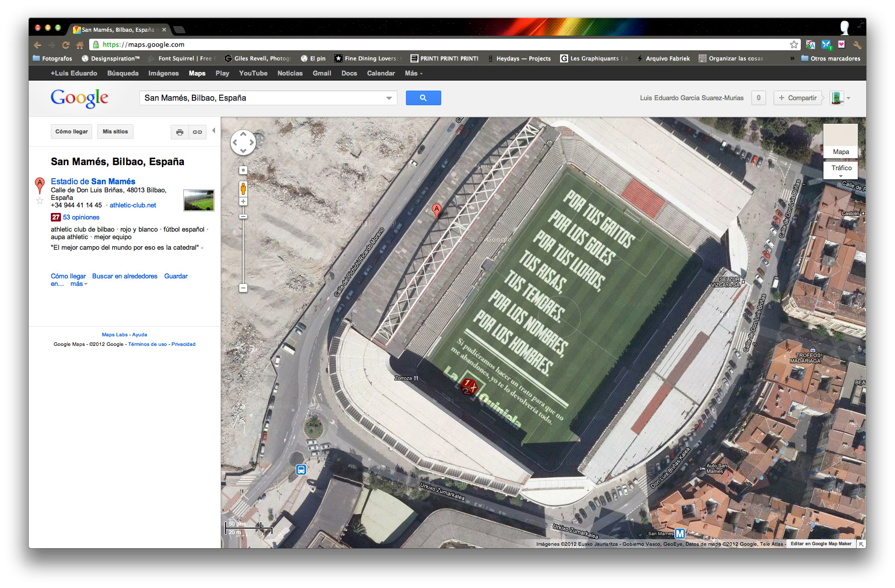The image size is (895, 588).
Task: Open the browser home page icon
Action: pyautogui.click(x=80, y=45)
